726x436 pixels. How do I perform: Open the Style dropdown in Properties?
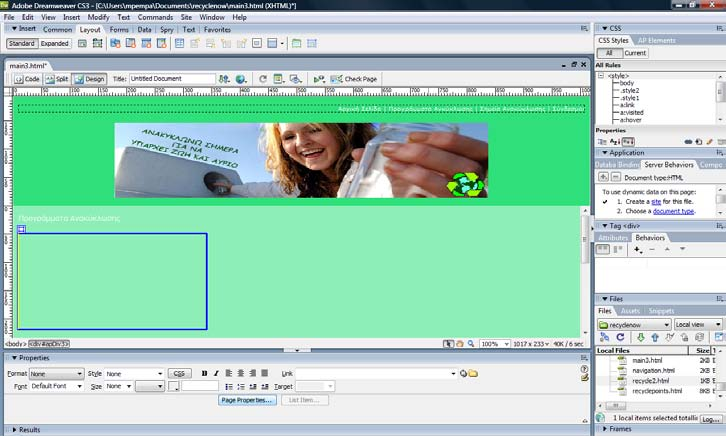134,374
